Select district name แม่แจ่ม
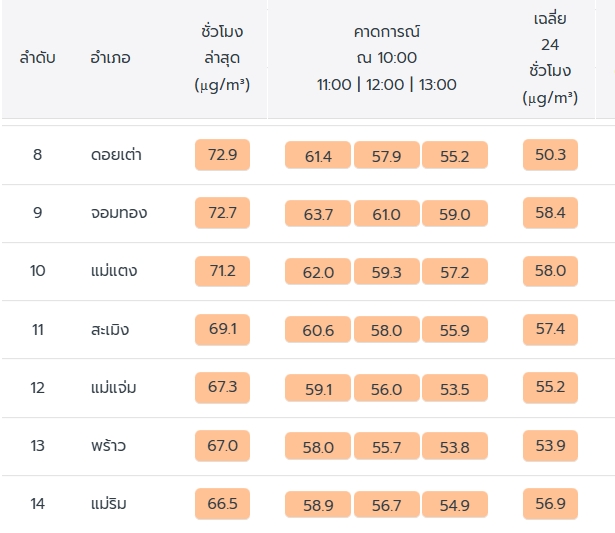The height and width of the screenshot is (533, 615). click(x=114, y=387)
